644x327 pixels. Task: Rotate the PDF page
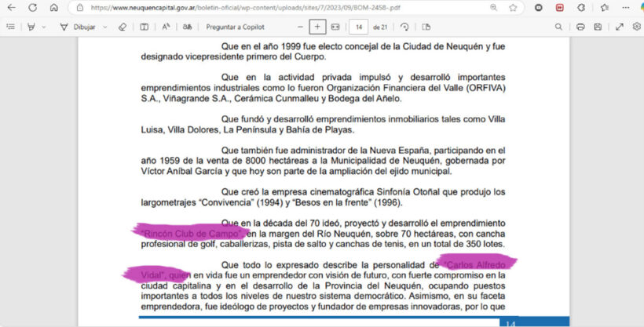(x=404, y=26)
